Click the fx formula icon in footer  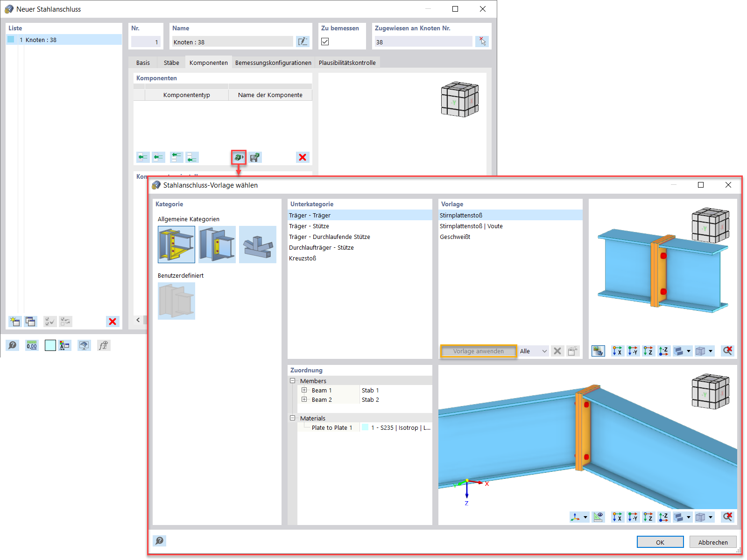tap(104, 345)
